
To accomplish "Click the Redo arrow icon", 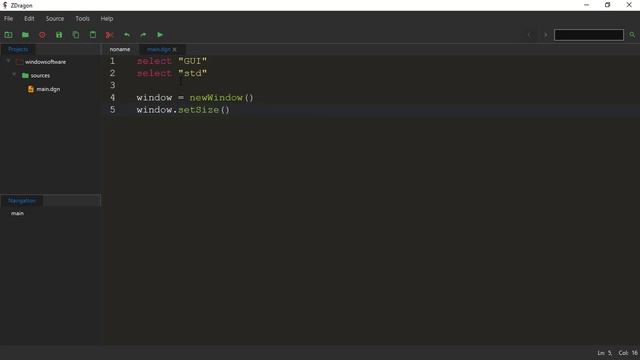I will 143,35.
